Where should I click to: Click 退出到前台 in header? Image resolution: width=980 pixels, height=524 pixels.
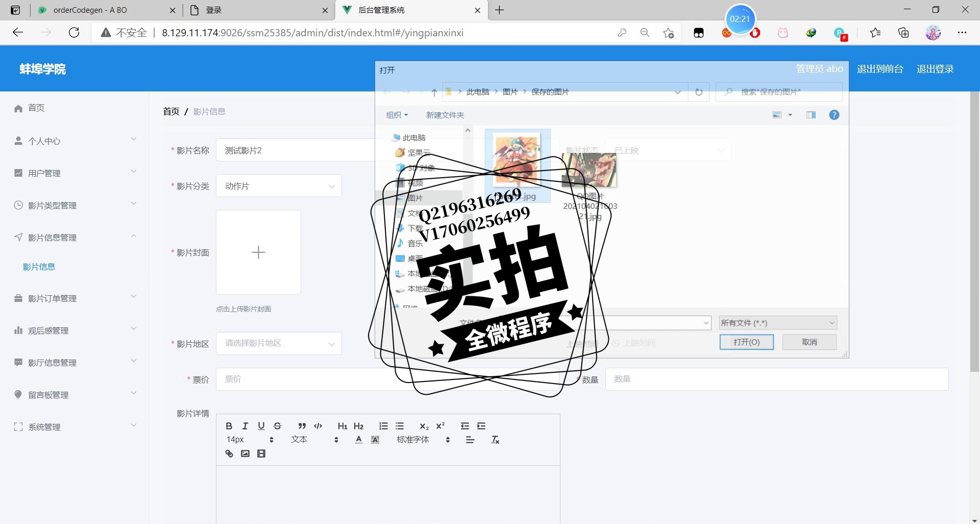(x=880, y=68)
